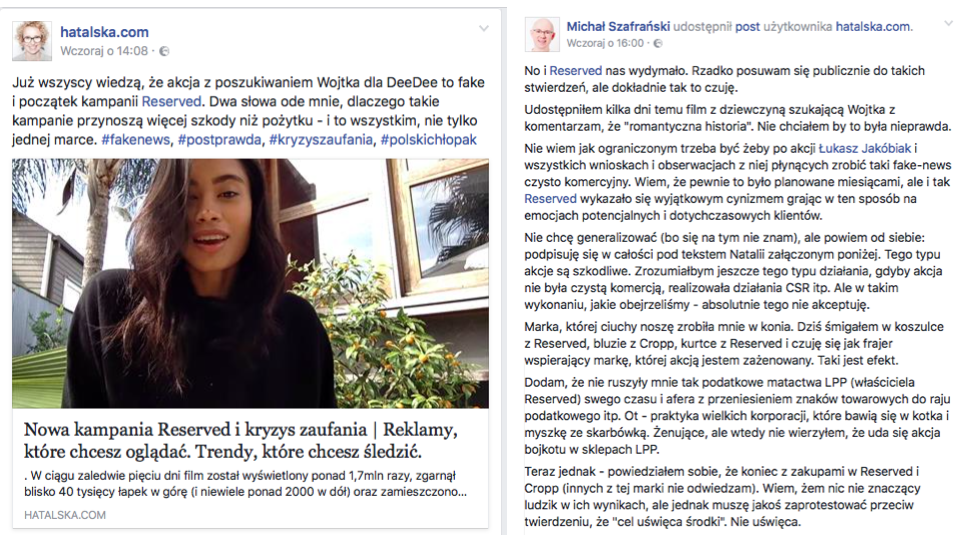Open Michał Szafrański's profile avatar
Image resolution: width=970 pixels, height=546 pixels.
click(x=542, y=34)
